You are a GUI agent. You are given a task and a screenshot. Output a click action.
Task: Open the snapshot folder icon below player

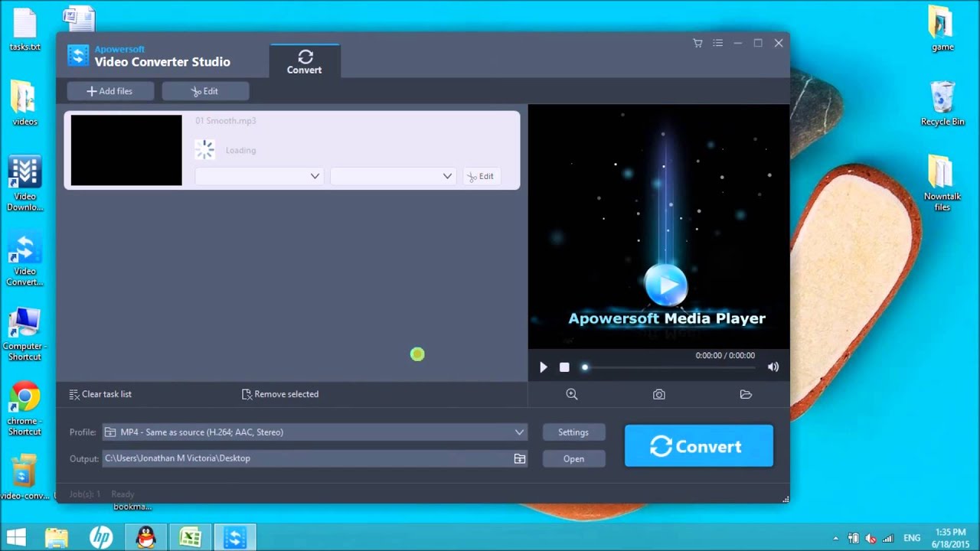pos(746,394)
